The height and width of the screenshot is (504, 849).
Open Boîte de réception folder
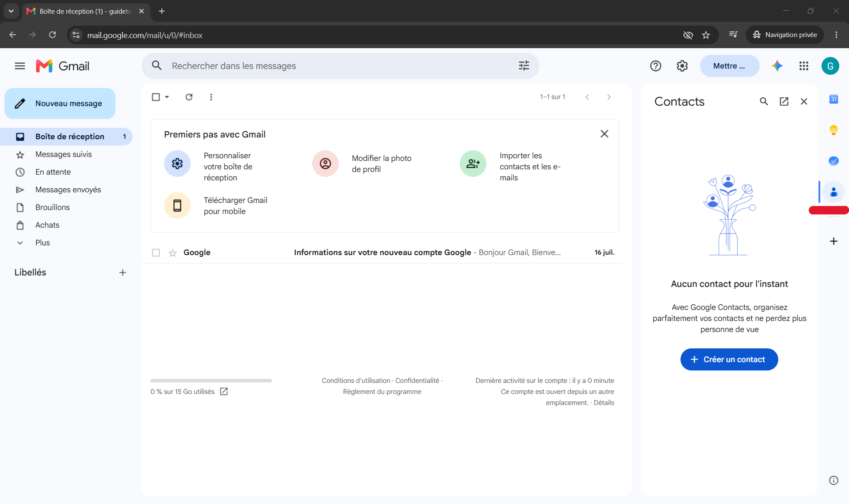66,137
